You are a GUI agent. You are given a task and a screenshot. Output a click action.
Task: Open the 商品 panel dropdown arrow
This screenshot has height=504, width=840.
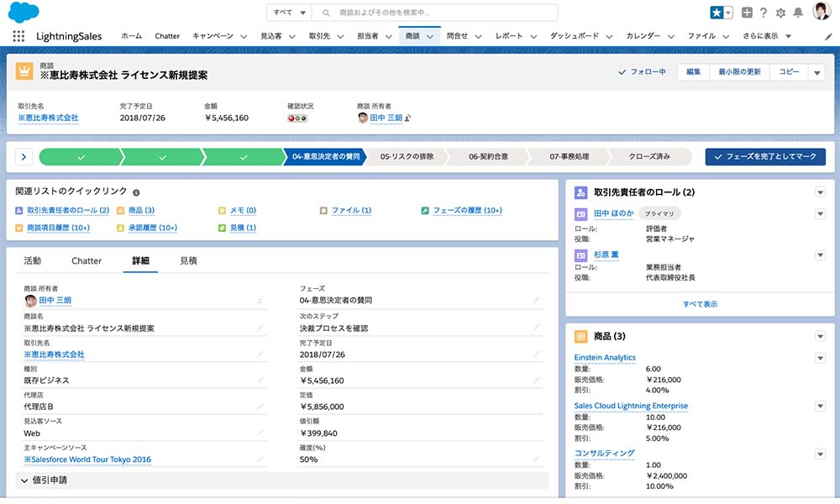click(x=820, y=336)
